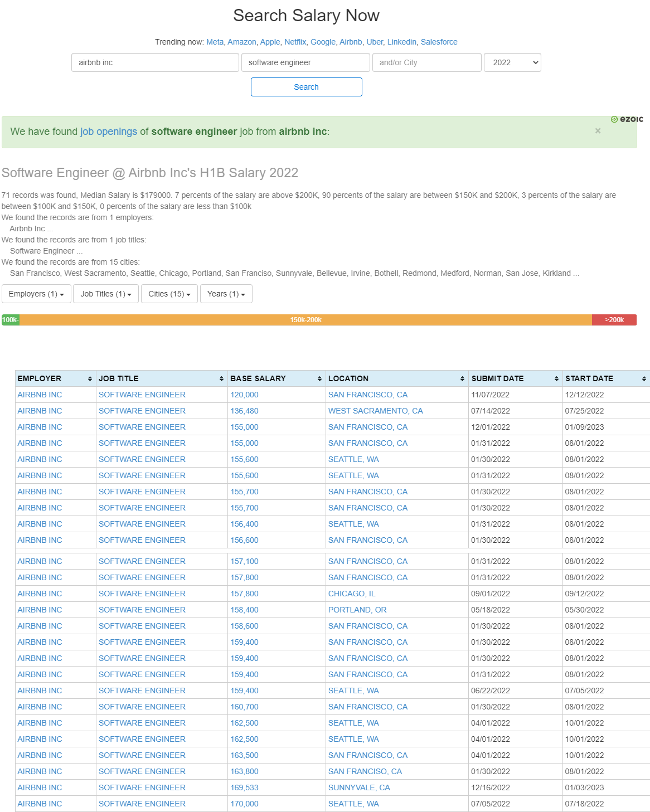Open the SAN FRANCISO, CA misspelled location link
The width and height of the screenshot is (650, 812).
pyautogui.click(x=365, y=771)
